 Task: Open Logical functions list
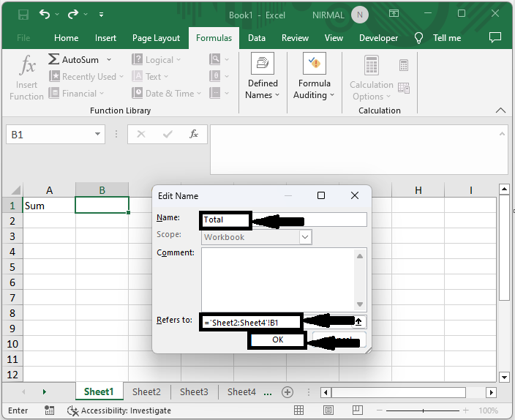pyautogui.click(x=157, y=60)
